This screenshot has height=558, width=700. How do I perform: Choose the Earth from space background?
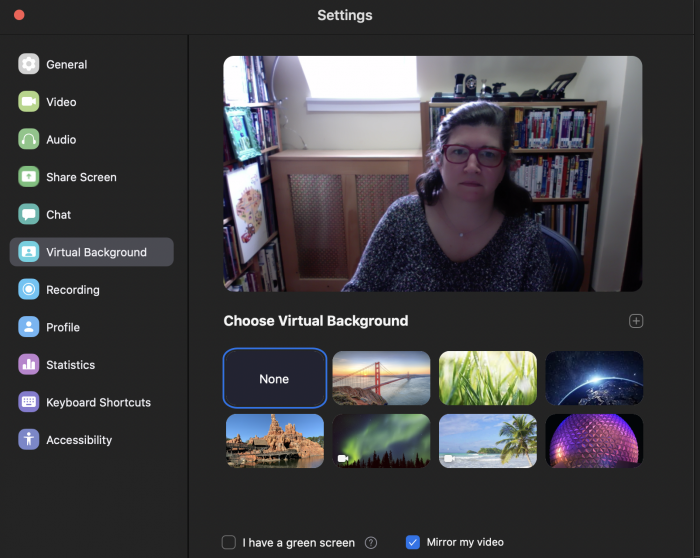pos(594,378)
